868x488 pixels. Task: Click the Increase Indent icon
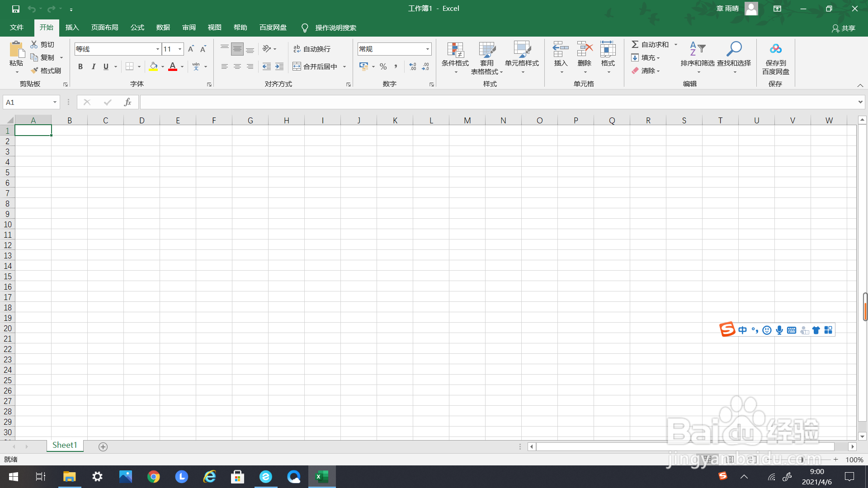(279, 66)
